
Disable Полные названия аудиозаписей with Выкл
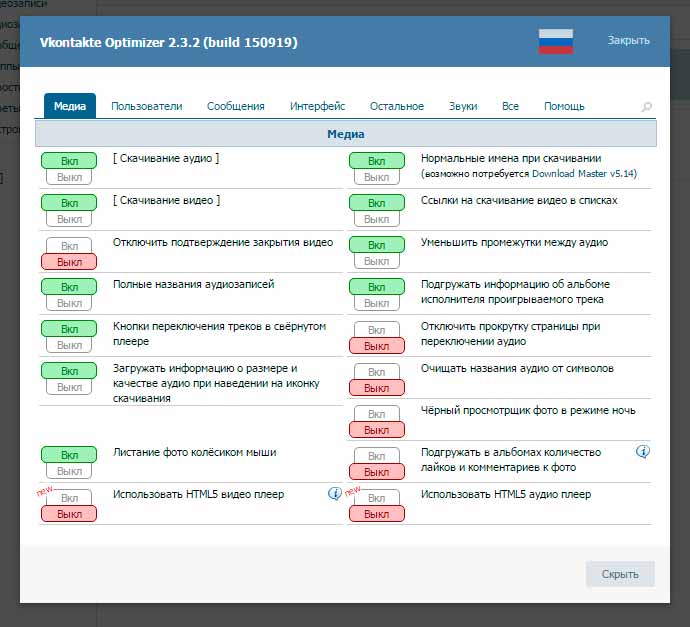tap(69, 303)
